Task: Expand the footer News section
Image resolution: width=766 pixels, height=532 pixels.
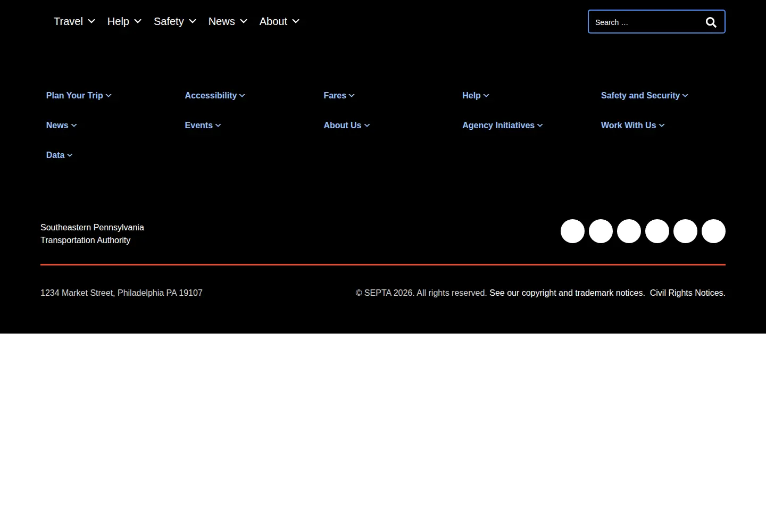Action: (x=62, y=126)
